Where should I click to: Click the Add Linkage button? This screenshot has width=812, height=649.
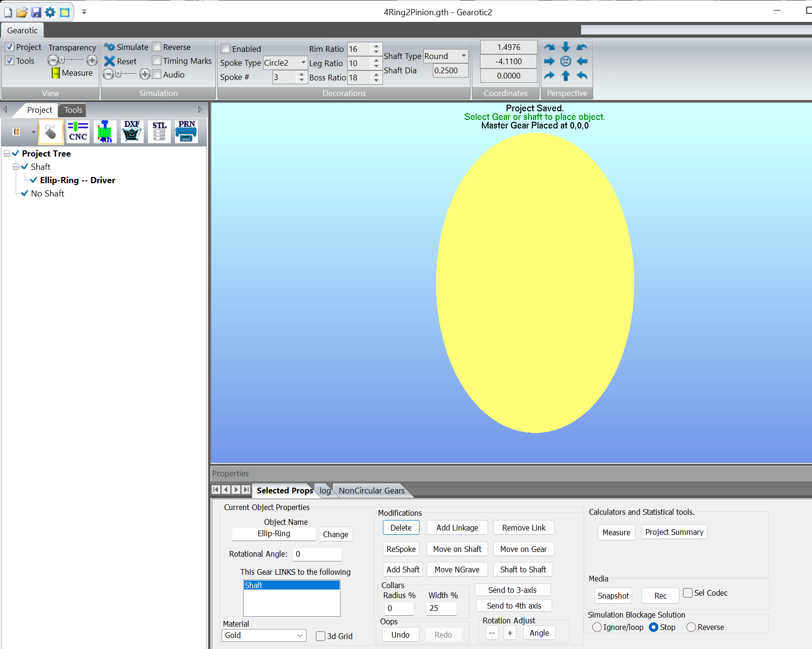[x=457, y=528]
